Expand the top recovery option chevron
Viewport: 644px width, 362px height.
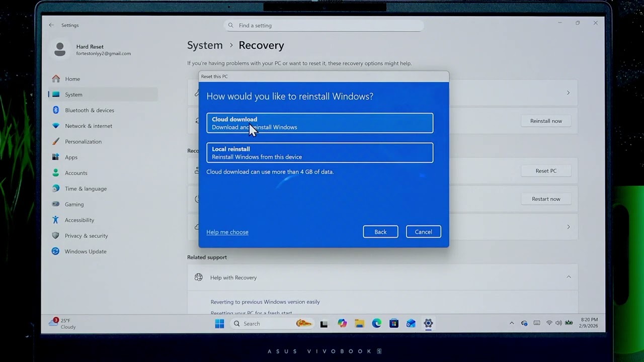569,93
